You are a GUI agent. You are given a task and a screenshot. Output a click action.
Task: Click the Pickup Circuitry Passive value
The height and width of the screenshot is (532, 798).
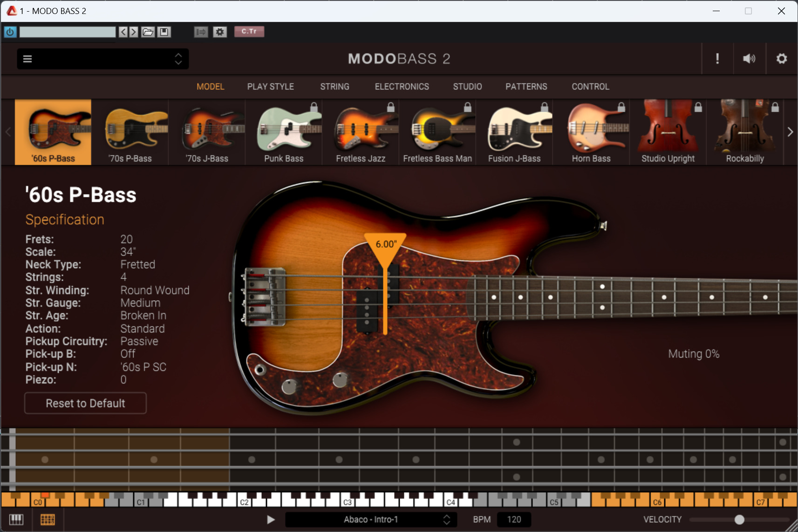[139, 341]
